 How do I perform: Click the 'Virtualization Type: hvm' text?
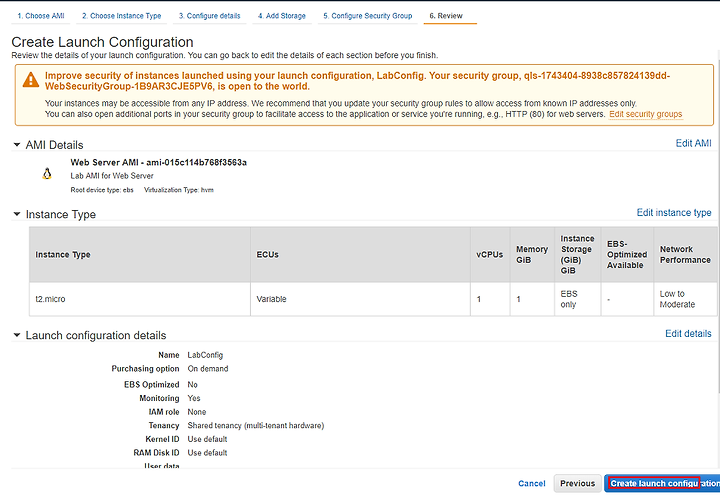click(179, 190)
